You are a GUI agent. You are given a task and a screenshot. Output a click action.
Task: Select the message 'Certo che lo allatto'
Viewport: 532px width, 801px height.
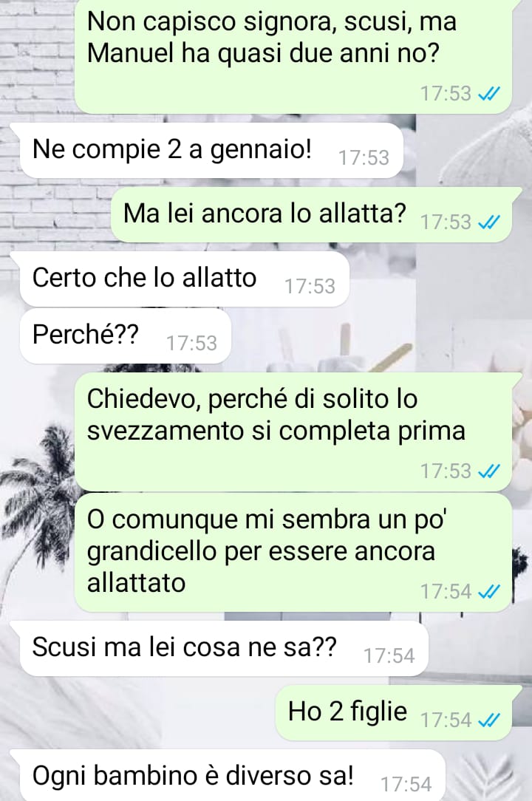point(185,279)
